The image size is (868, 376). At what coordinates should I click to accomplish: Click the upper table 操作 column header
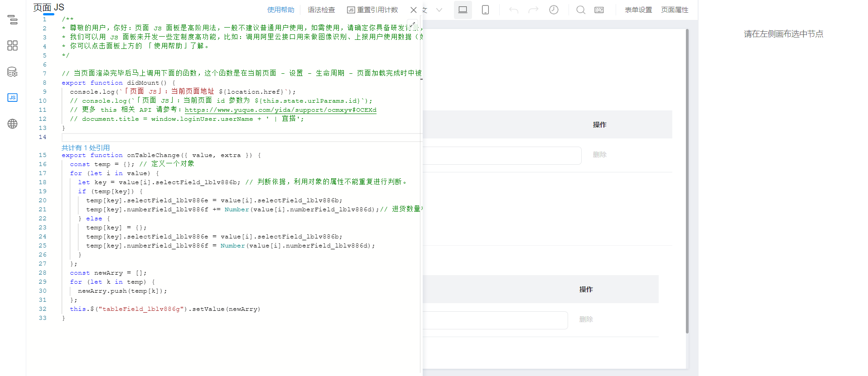coord(600,125)
